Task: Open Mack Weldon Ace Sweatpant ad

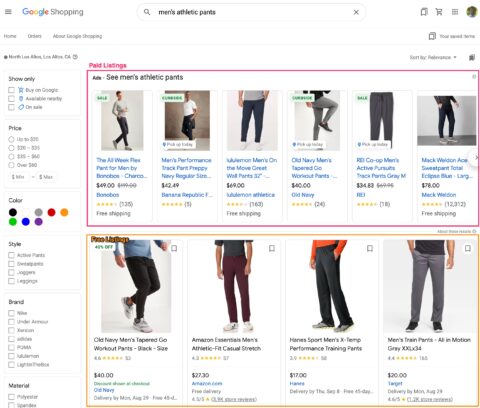Action: click(x=447, y=168)
